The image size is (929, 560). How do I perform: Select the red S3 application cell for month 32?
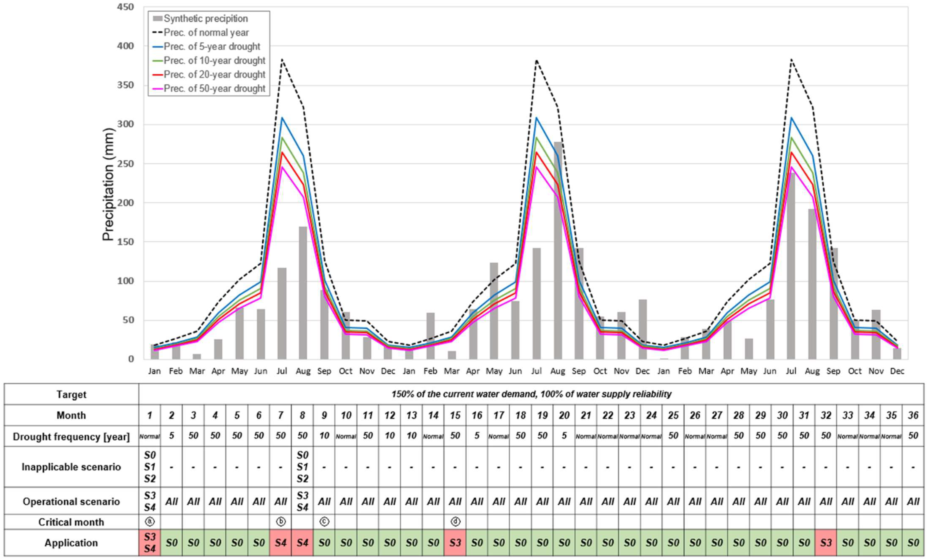coord(826,542)
